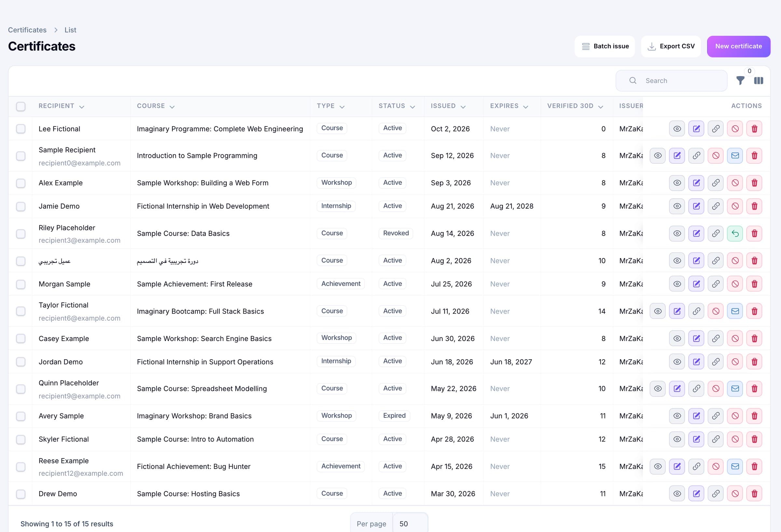Copy link for Jamie Demo's certificate
The height and width of the screenshot is (532, 781).
pos(716,206)
